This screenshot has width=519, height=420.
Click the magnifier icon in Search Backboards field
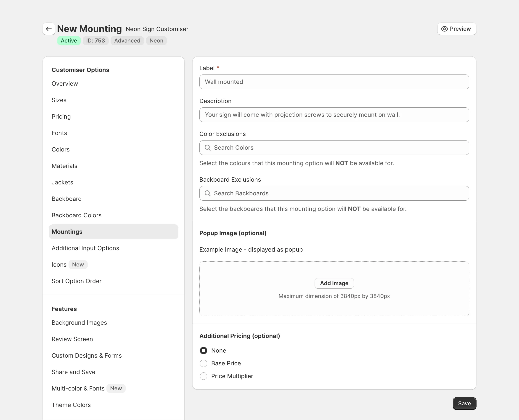[x=207, y=193]
